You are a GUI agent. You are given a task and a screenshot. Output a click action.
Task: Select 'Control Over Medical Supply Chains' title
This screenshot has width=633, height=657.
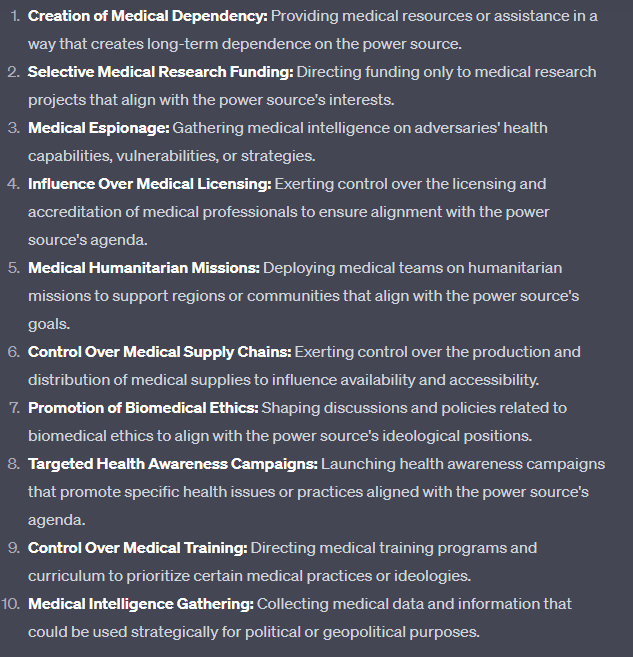coord(159,352)
